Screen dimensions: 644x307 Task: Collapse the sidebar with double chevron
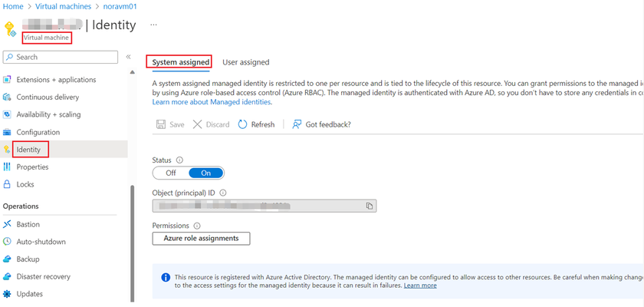pyautogui.click(x=128, y=57)
